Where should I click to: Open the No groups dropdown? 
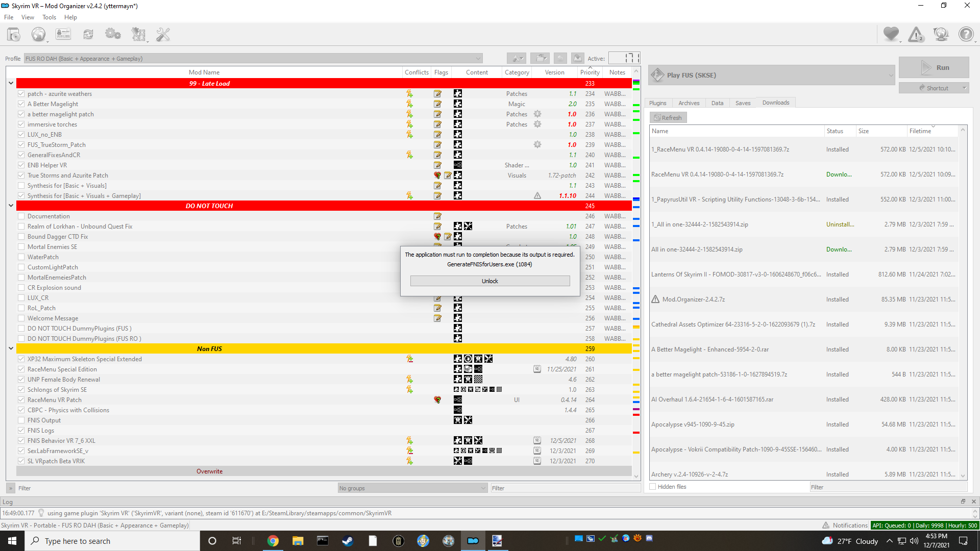coord(412,488)
